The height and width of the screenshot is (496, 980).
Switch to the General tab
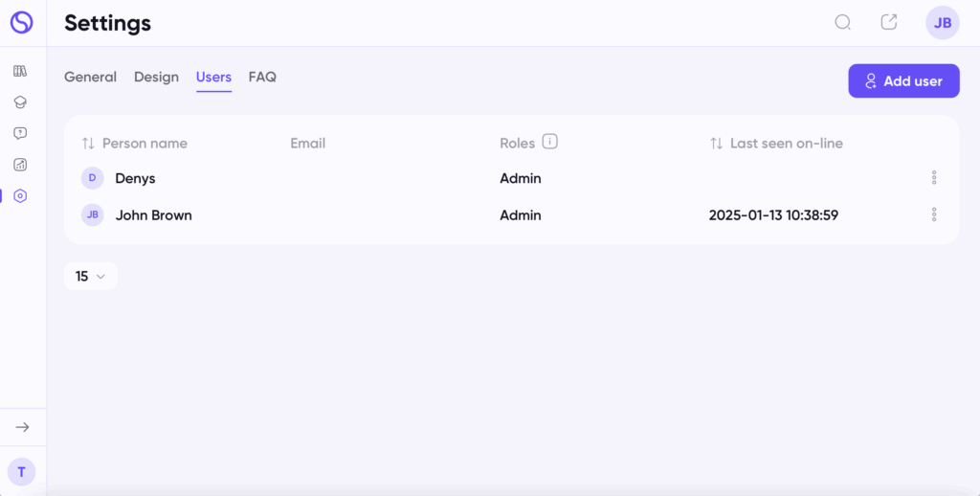point(91,77)
